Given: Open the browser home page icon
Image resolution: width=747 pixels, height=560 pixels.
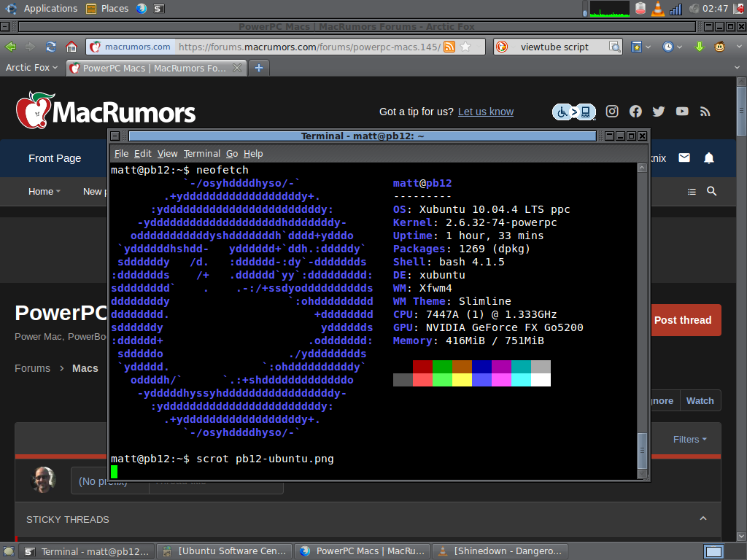Looking at the screenshot, I should pos(71,47).
